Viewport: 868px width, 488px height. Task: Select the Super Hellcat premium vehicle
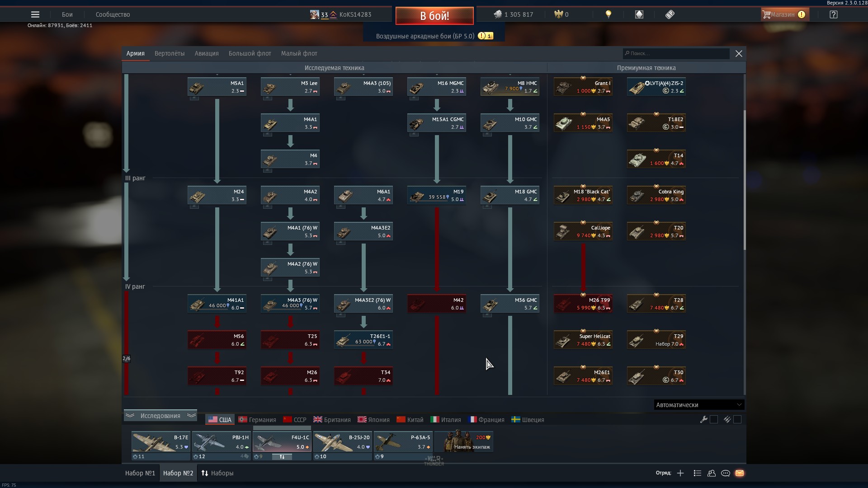tap(583, 340)
